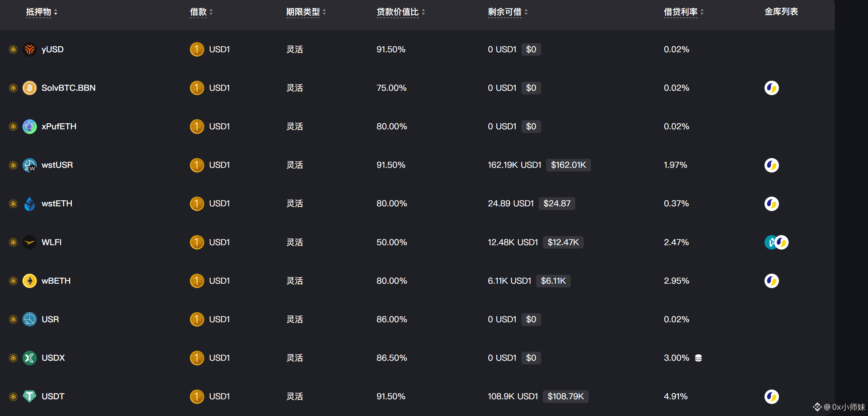
Task: Open the vault icon in the wBETH row
Action: point(771,281)
